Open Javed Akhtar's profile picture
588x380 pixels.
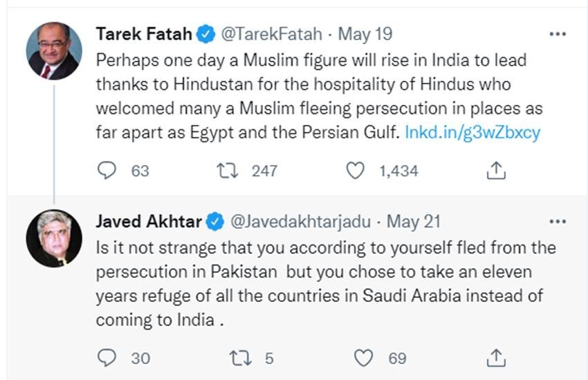coord(54,238)
